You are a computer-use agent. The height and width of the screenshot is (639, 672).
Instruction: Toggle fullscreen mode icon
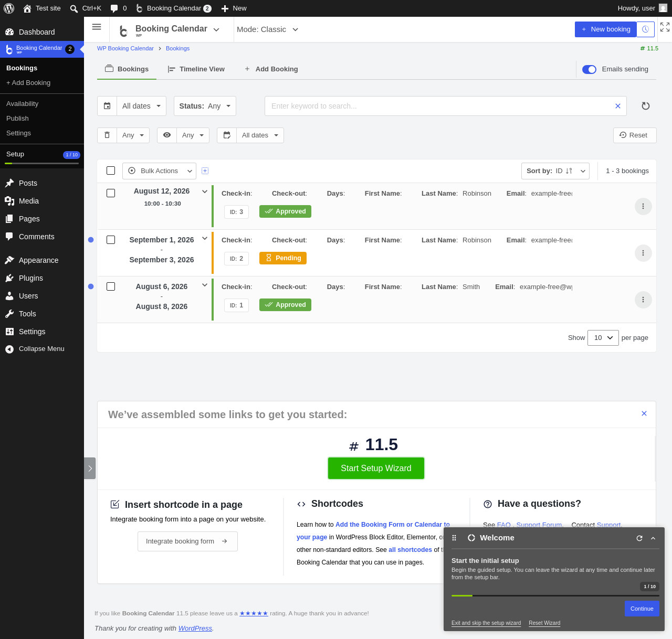point(665,27)
